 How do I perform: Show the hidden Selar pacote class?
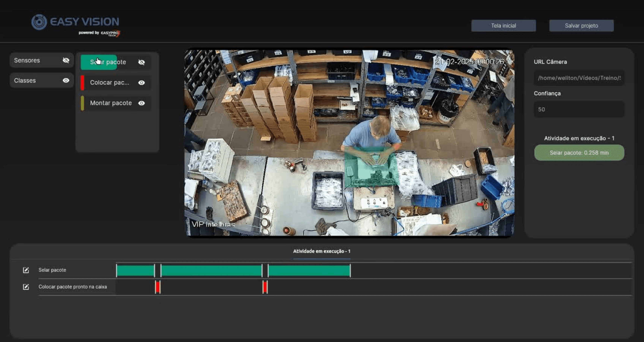click(x=141, y=62)
